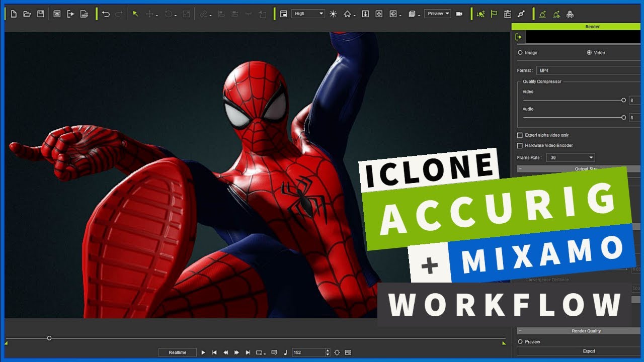Collapse the Output Size section
644x362 pixels.
click(520, 169)
